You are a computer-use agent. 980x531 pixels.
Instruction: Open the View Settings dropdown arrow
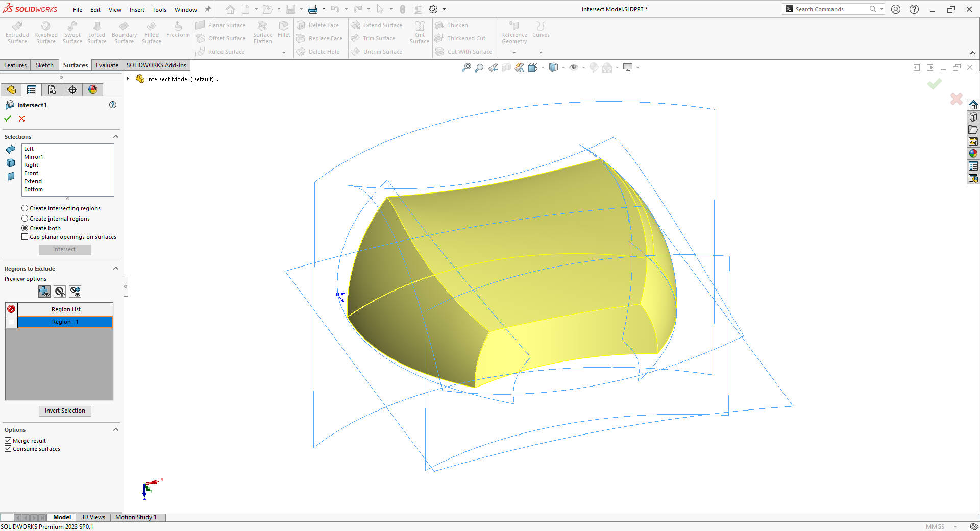pos(638,67)
